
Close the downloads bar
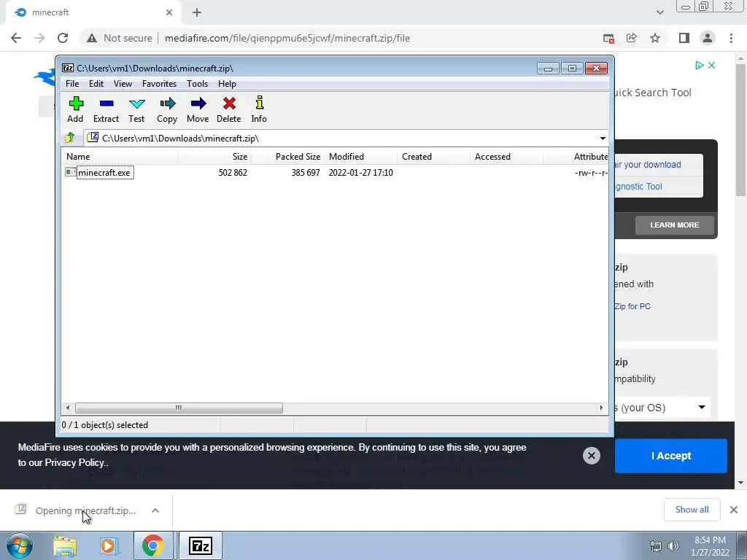pyautogui.click(x=734, y=510)
